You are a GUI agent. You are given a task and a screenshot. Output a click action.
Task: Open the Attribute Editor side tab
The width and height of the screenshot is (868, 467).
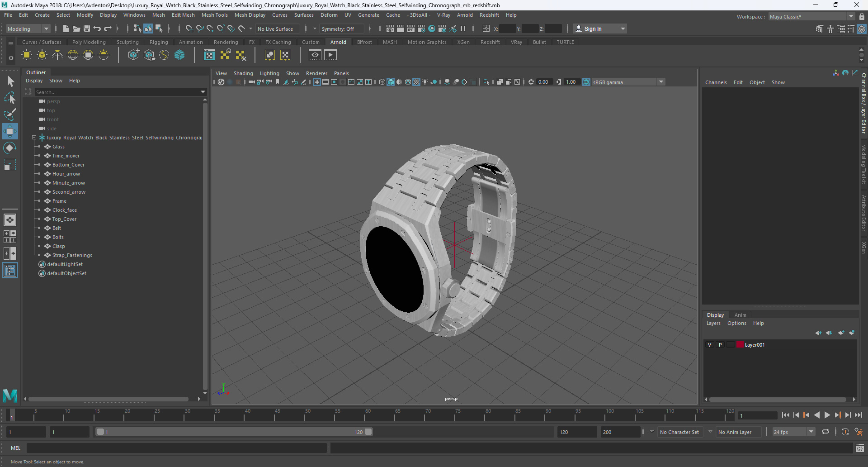tap(863, 213)
